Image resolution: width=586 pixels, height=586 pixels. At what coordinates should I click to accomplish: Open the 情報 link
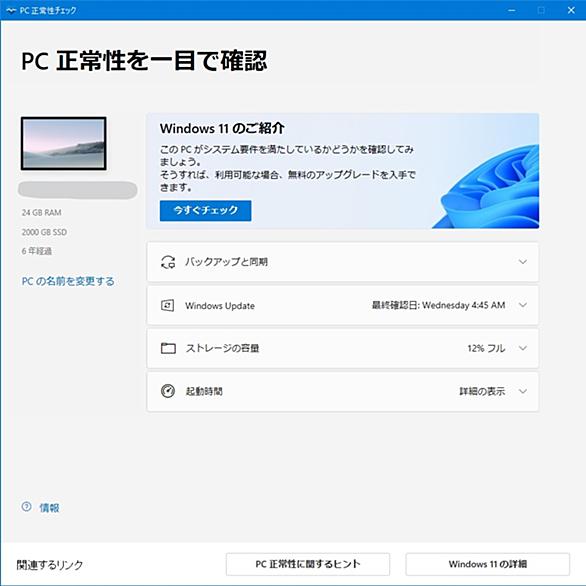click(49, 508)
